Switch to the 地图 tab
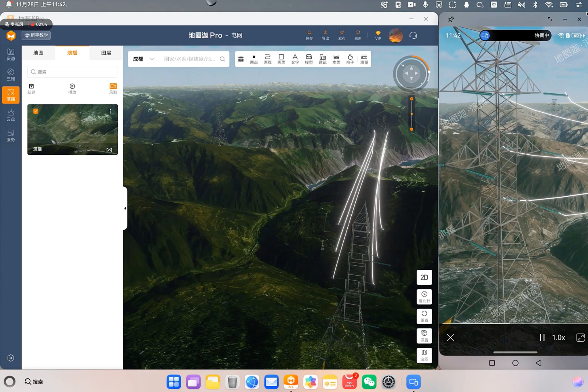 [x=38, y=53]
